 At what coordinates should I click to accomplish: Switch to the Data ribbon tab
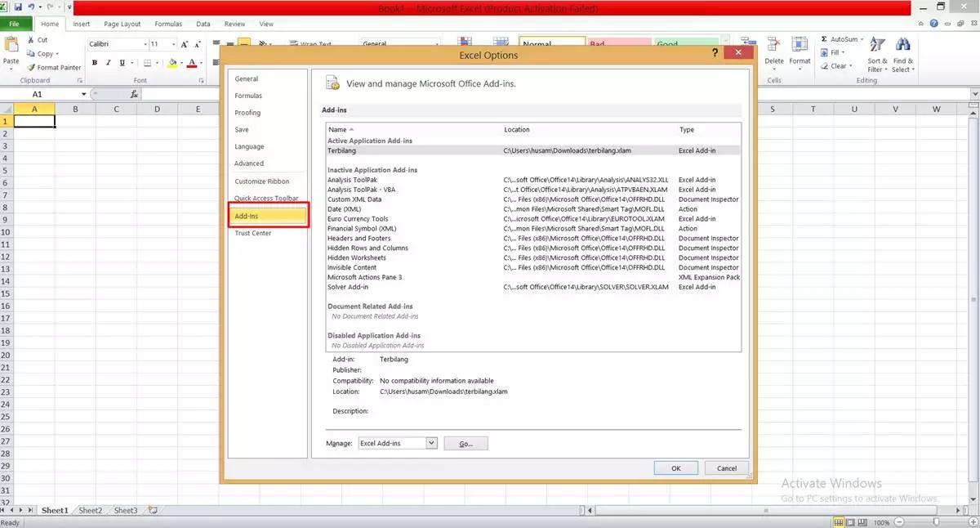203,25
